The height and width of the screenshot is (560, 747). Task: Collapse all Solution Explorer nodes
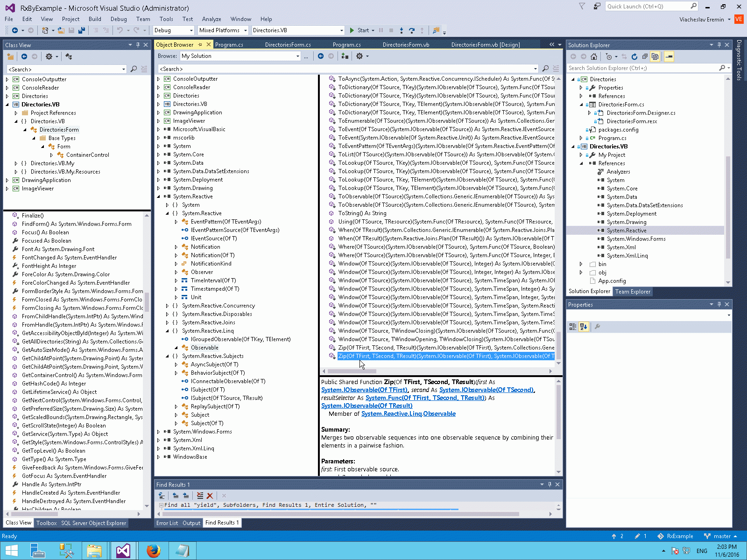[645, 56]
